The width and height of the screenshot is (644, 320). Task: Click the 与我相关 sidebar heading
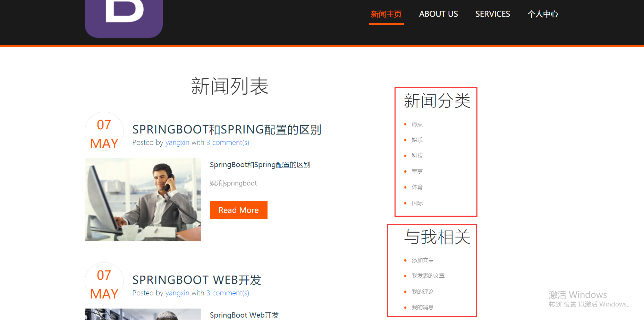pyautogui.click(x=437, y=237)
